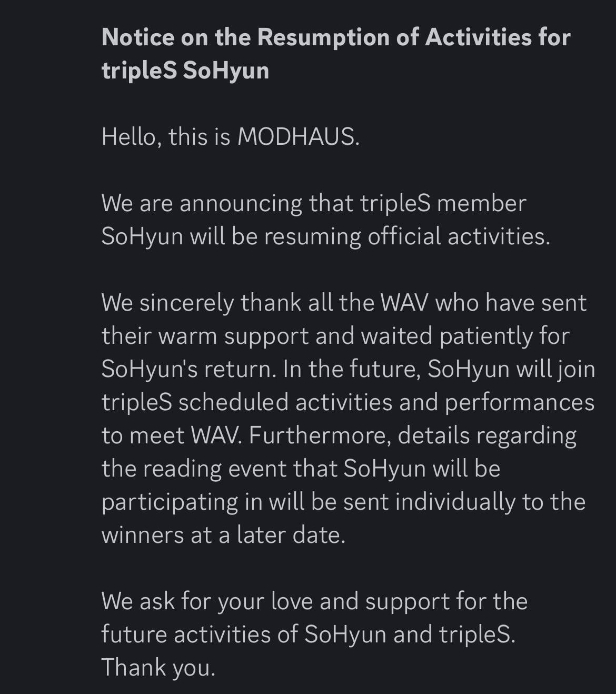Click the word 'MODHAUS' in the greeting
This screenshot has height=694, width=616.
point(296,137)
